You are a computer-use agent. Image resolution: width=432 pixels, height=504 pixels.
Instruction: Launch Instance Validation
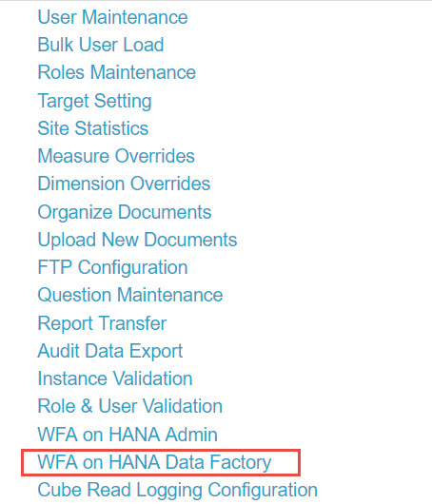(115, 378)
